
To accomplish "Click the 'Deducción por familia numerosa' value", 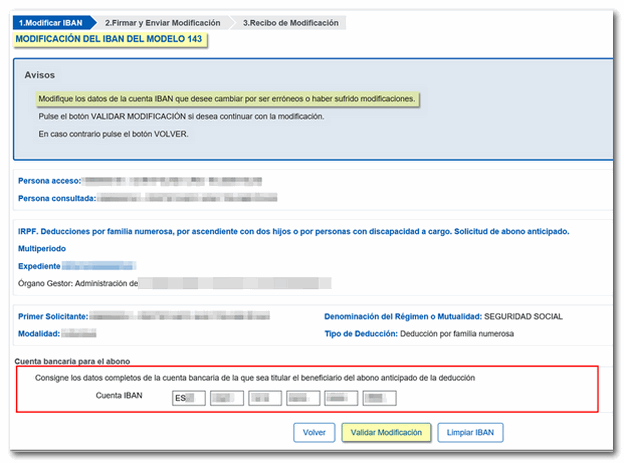I will [457, 333].
